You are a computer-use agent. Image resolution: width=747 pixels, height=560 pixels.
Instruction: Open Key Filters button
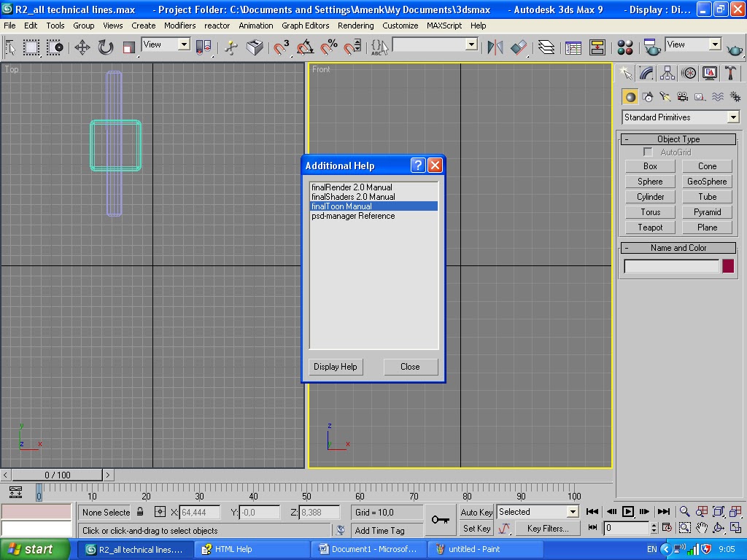548,528
